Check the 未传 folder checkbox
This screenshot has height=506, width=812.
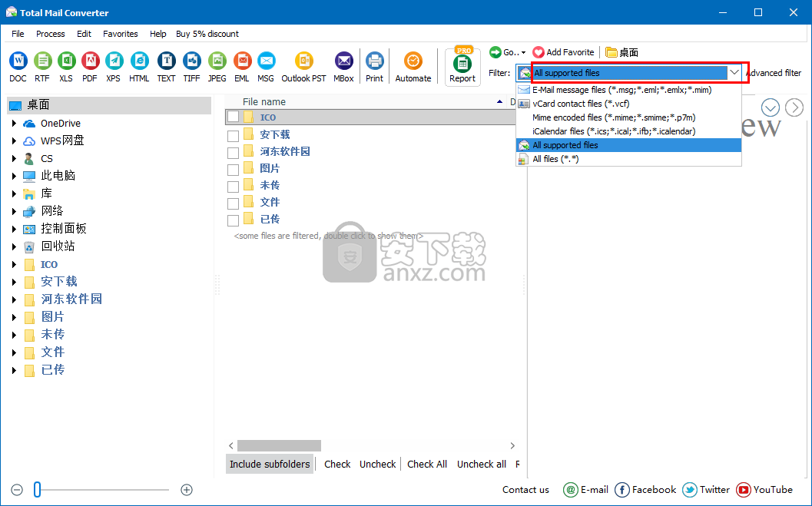click(x=233, y=187)
